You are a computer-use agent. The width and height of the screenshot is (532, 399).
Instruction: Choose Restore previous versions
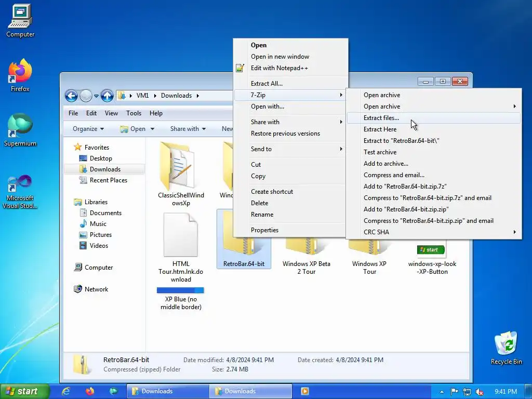(290, 134)
